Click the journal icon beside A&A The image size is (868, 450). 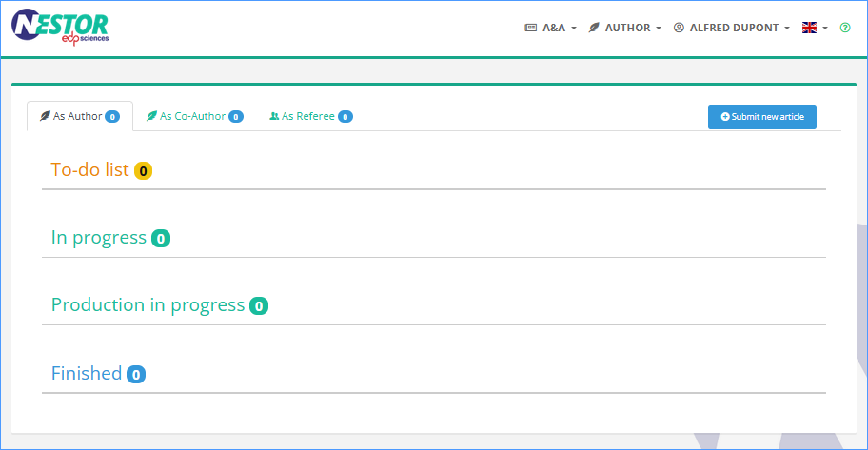pos(530,28)
